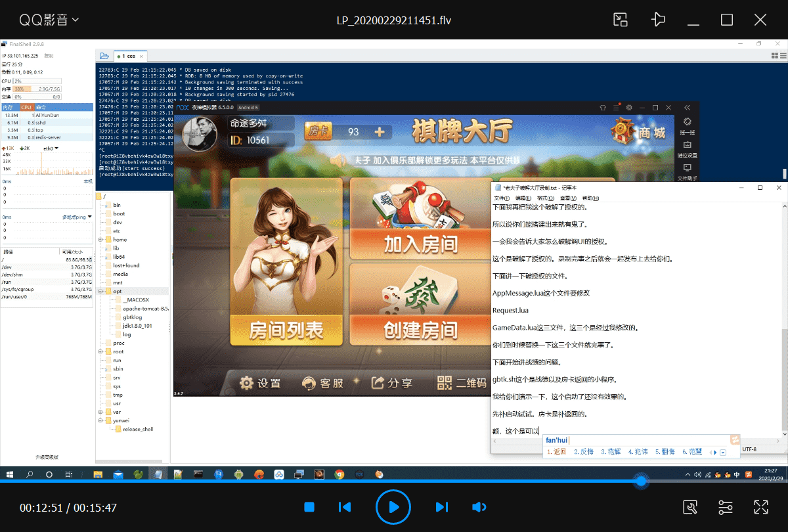Select the redis-server process row
This screenshot has width=788, height=532.
point(47,138)
